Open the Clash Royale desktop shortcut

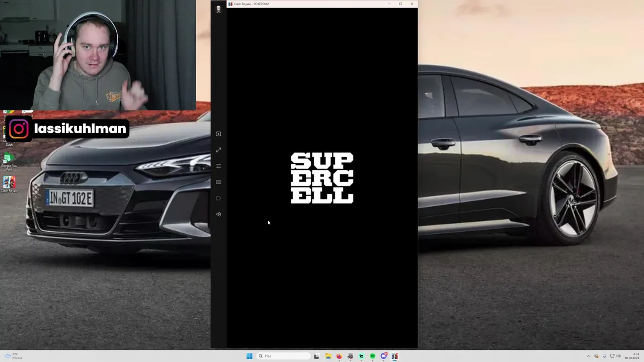pos(9,184)
